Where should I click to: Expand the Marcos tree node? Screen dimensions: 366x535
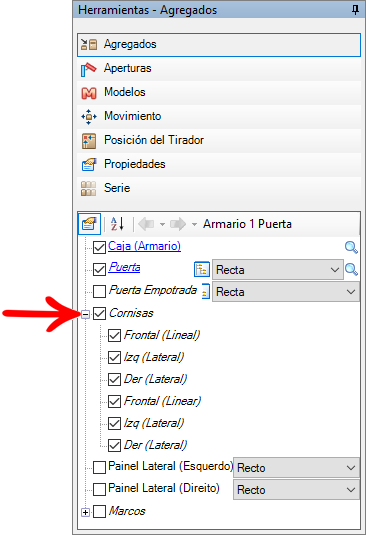[x=86, y=512]
